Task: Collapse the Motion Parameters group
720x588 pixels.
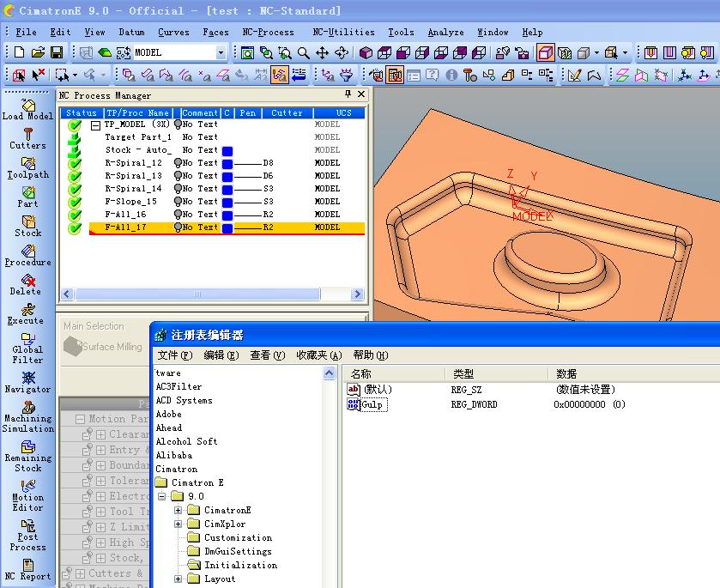Action: pyautogui.click(x=81, y=419)
